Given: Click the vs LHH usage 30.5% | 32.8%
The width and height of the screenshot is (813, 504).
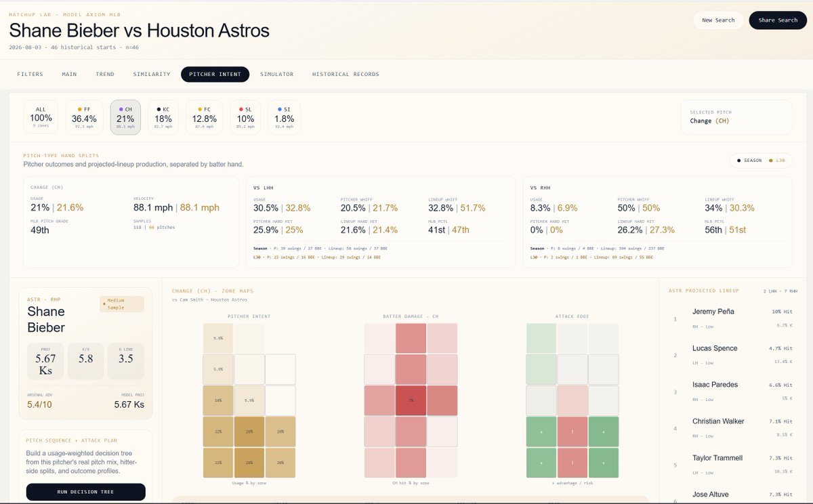Looking at the screenshot, I should click(x=282, y=208).
